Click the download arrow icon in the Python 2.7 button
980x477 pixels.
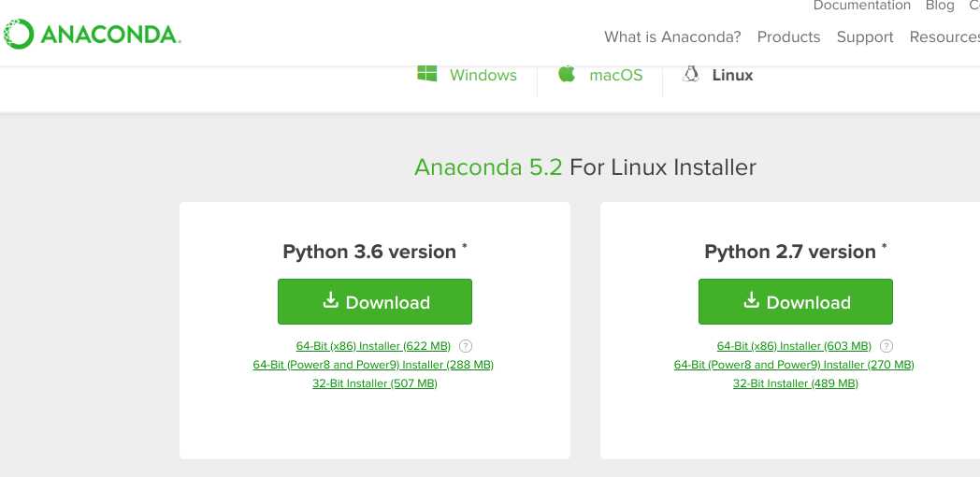pyautogui.click(x=751, y=301)
